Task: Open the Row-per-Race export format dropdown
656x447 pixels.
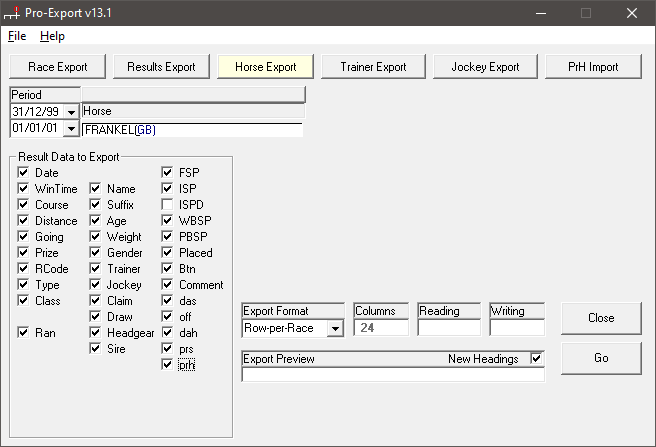Action: point(334,328)
